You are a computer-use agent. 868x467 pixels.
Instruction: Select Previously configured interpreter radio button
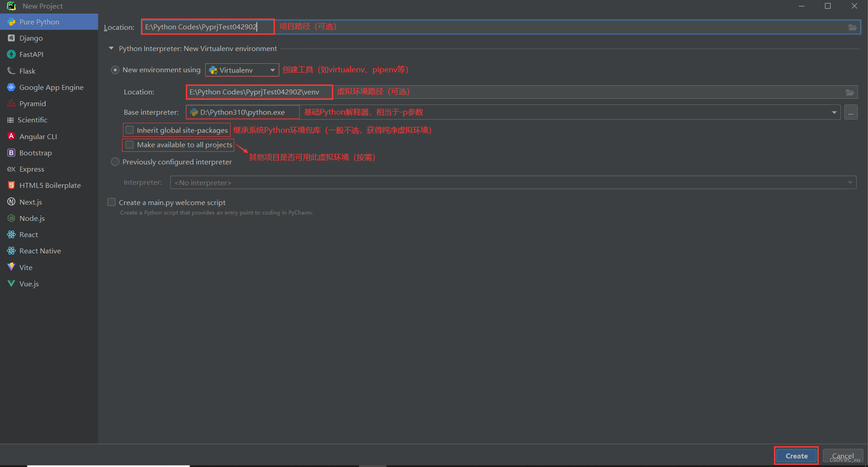(115, 162)
